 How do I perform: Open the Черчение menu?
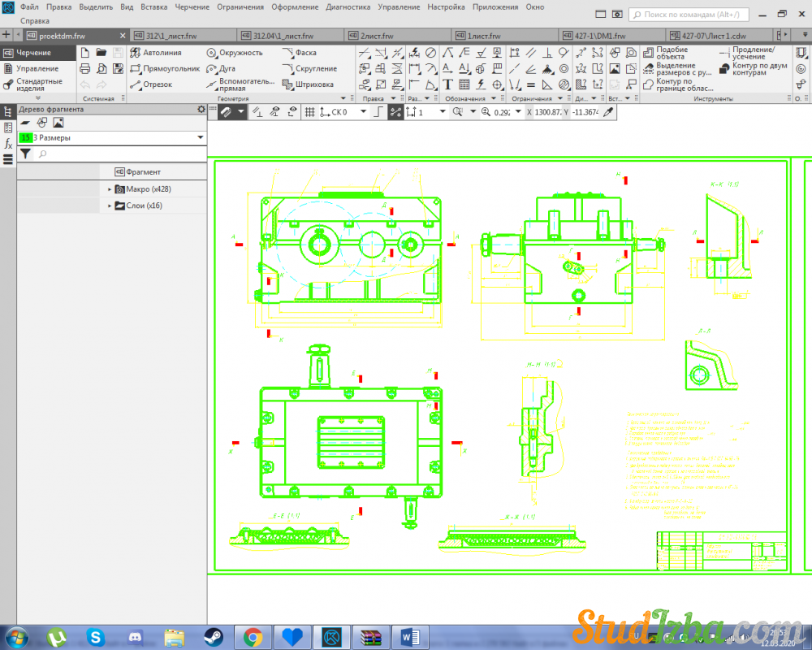192,6
